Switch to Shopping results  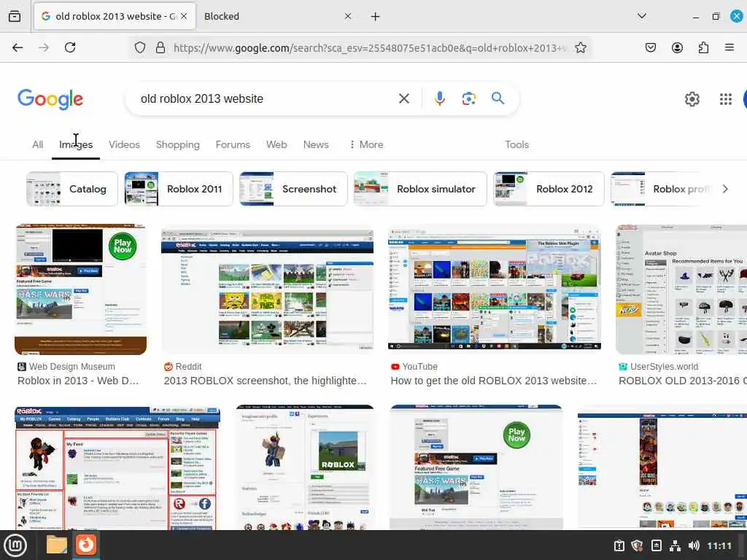coord(178,144)
